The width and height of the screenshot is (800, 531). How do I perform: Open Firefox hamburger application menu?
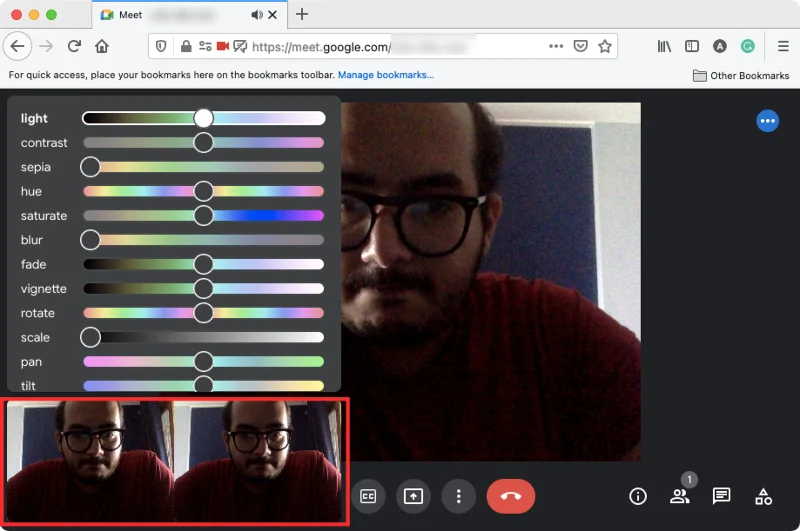[x=783, y=46]
